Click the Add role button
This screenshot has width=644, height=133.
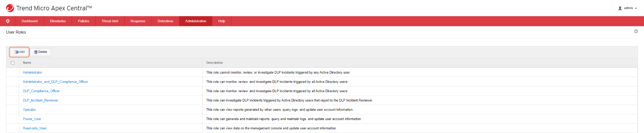tap(19, 52)
